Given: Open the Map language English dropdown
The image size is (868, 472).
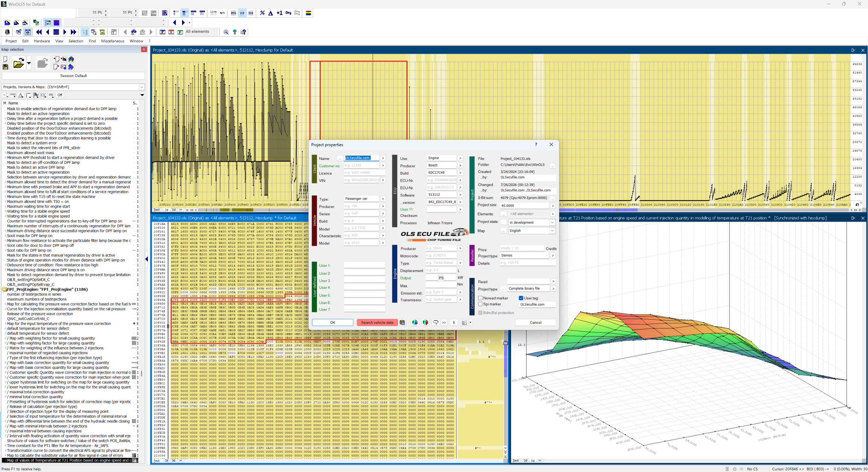Looking at the screenshot, I should (552, 231).
